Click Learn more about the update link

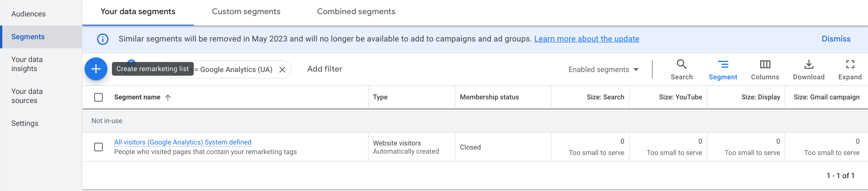point(586,39)
